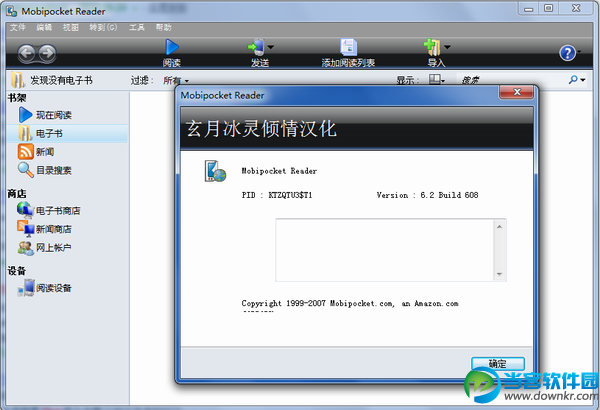Viewport: 600px width, 410px height.
Task: Click the blue 阅读 play icon in toolbar
Action: (x=172, y=47)
